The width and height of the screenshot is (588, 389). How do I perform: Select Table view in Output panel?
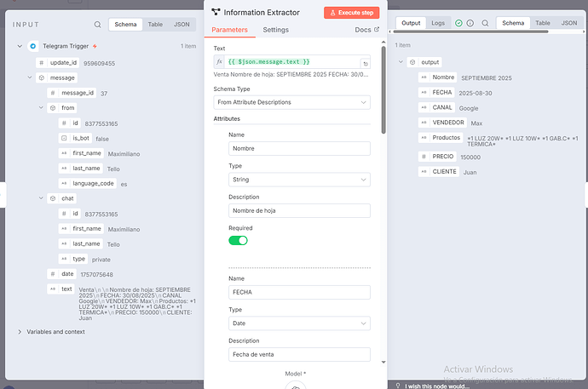click(x=543, y=23)
